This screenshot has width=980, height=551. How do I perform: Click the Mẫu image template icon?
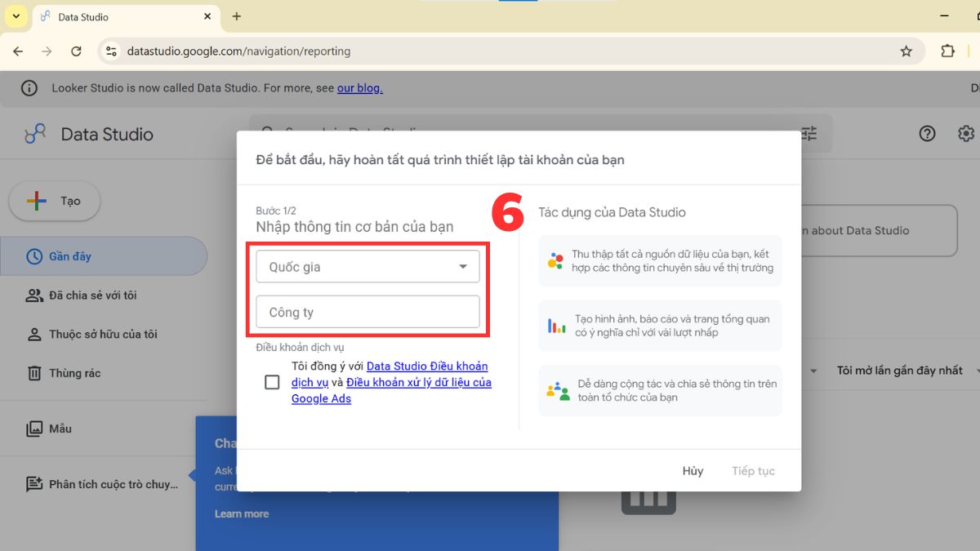34,429
